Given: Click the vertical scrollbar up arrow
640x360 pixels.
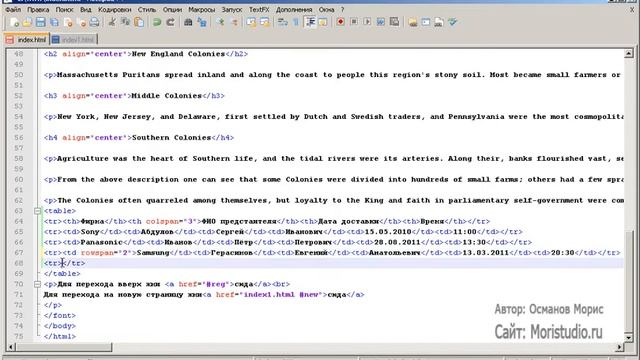Looking at the screenshot, I should click(x=628, y=53).
